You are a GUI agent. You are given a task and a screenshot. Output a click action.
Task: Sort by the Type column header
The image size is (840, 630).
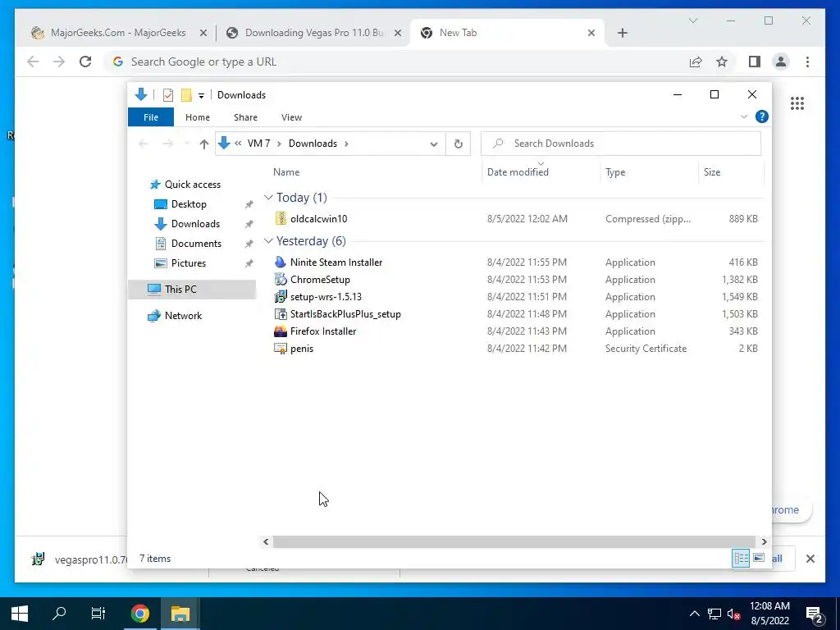click(615, 172)
